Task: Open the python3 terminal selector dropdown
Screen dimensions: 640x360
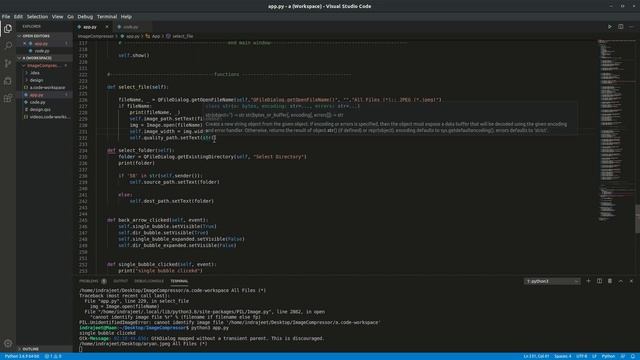Action: [552, 281]
